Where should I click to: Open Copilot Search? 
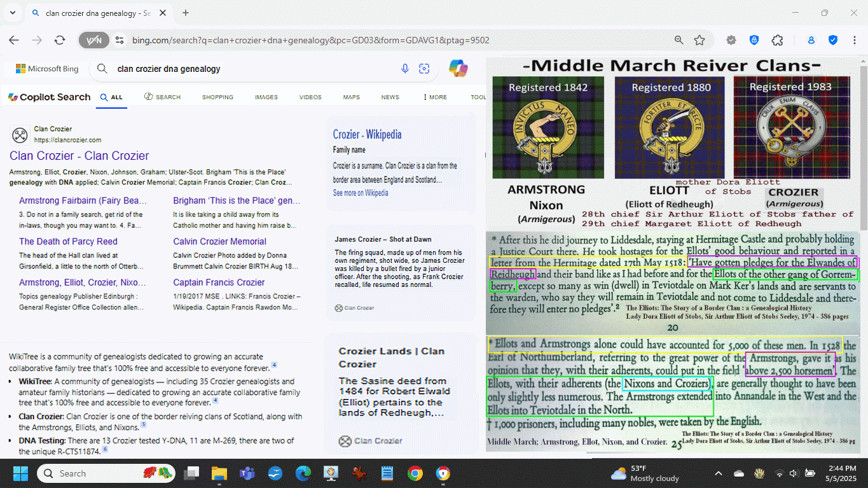tap(50, 97)
